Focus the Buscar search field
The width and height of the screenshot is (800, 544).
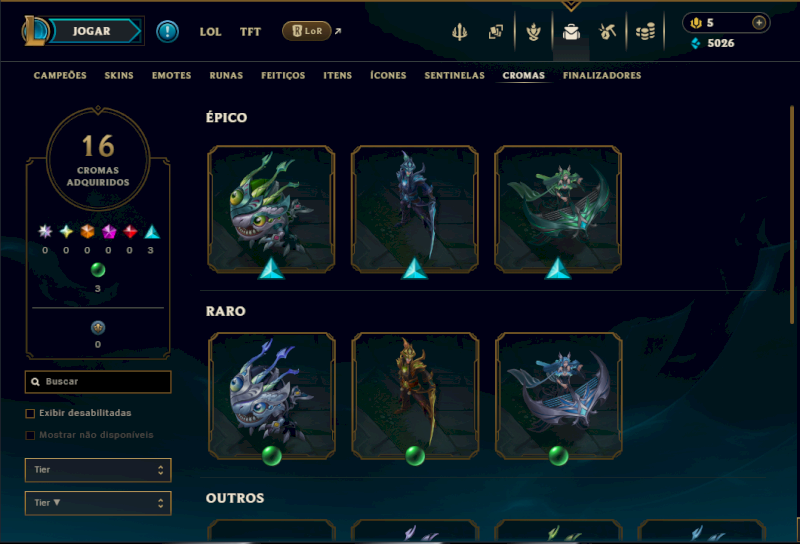pyautogui.click(x=98, y=382)
